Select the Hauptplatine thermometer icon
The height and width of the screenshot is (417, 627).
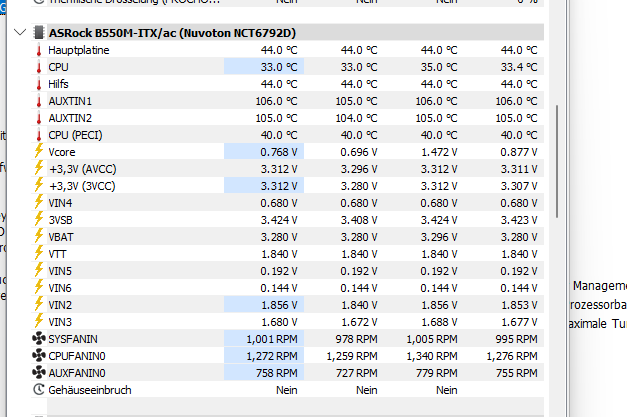39,50
